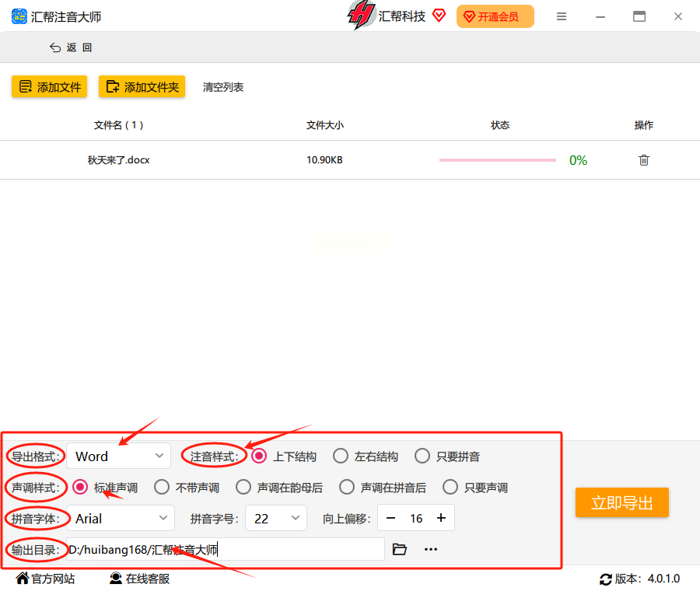Click the 汇帮科技 brand logo
This screenshot has height=591, width=700.
[361, 15]
